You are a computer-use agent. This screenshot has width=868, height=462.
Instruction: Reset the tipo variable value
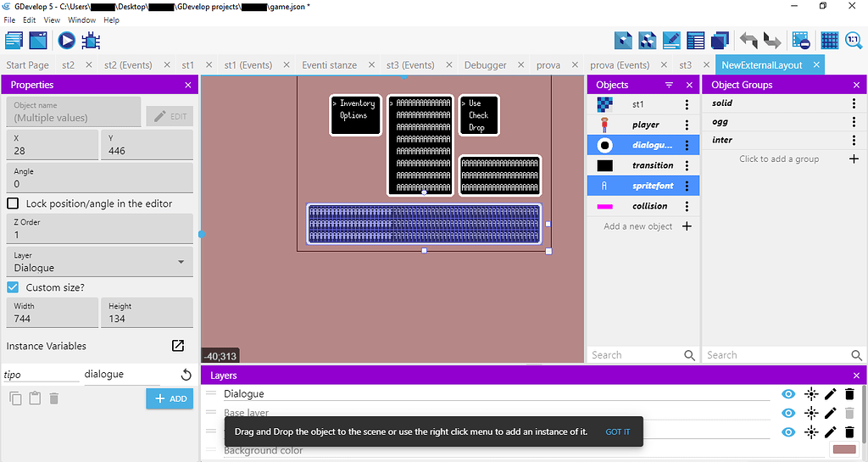(186, 375)
